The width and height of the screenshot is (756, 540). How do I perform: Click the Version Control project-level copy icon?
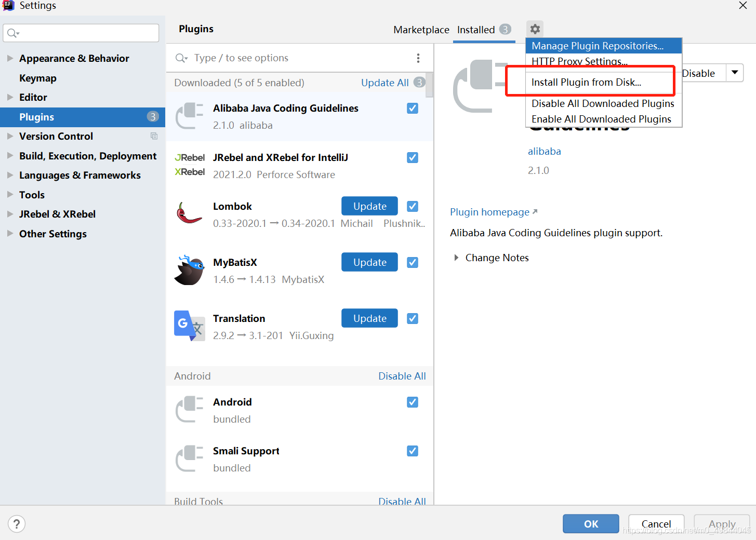coord(154,136)
